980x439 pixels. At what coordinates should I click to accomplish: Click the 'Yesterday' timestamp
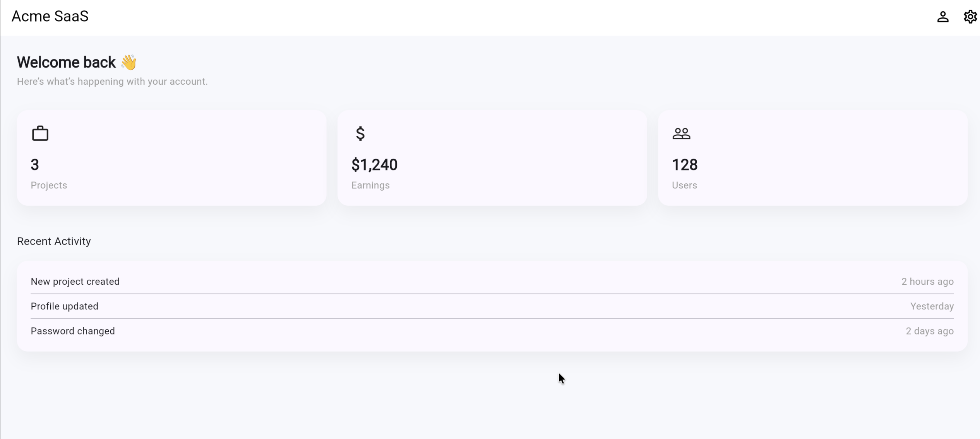[x=932, y=306]
